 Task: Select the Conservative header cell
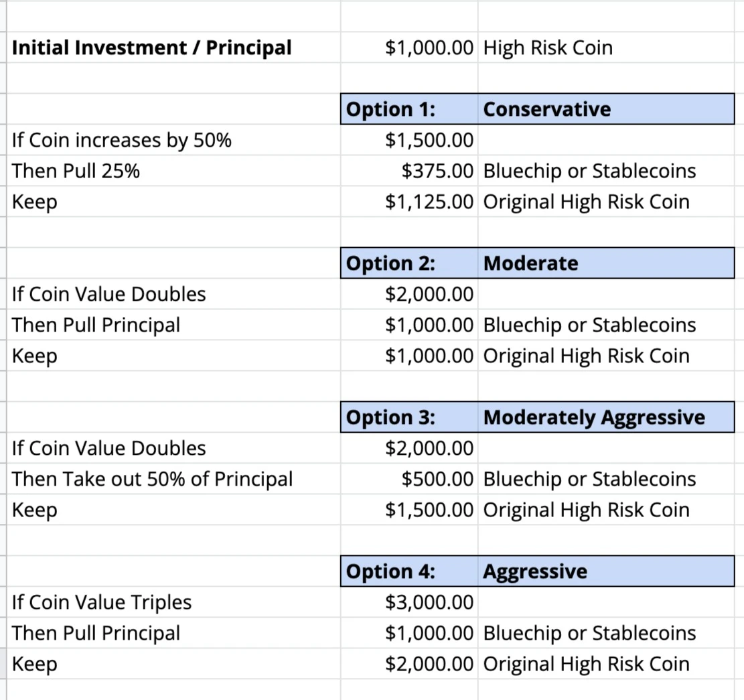[x=606, y=109]
